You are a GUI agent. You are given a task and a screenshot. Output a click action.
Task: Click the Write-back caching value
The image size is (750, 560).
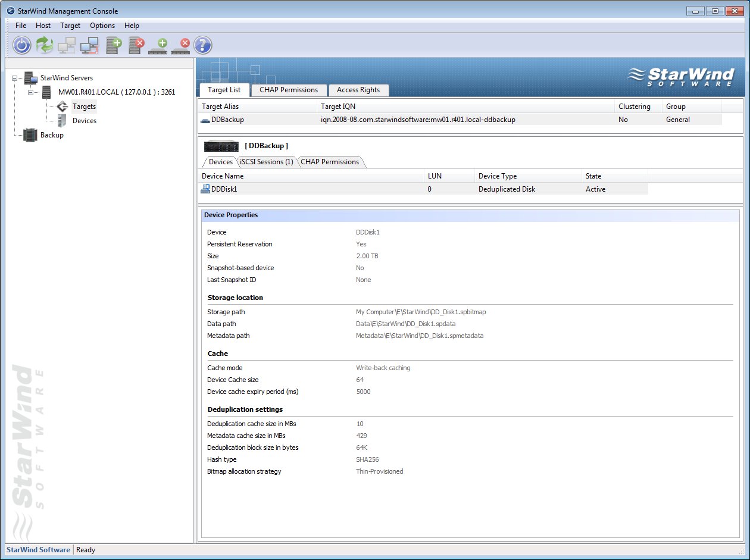(x=383, y=368)
